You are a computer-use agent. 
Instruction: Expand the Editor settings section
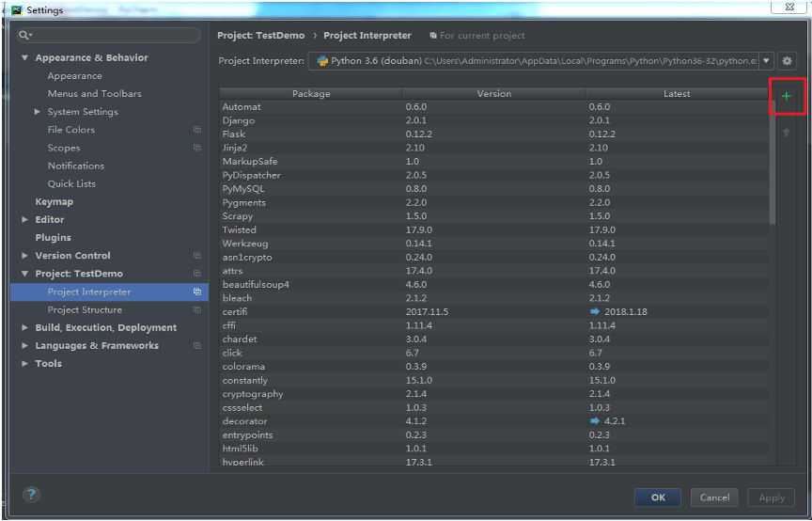(24, 220)
